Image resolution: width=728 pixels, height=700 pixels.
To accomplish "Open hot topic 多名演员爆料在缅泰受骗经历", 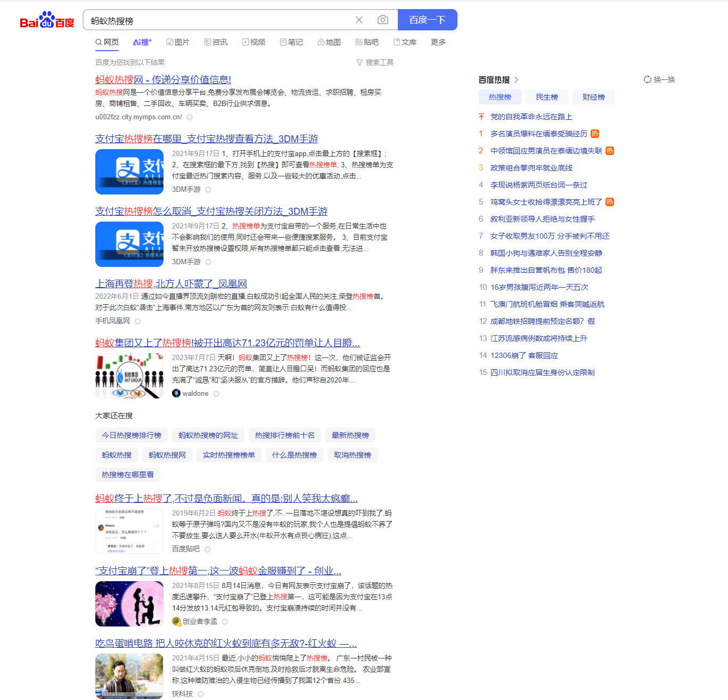I will click(x=539, y=134).
